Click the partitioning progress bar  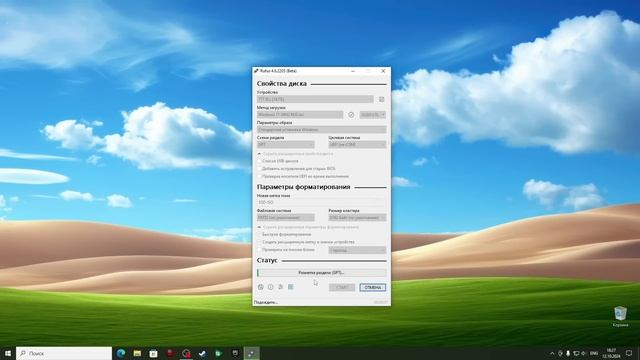pos(322,272)
